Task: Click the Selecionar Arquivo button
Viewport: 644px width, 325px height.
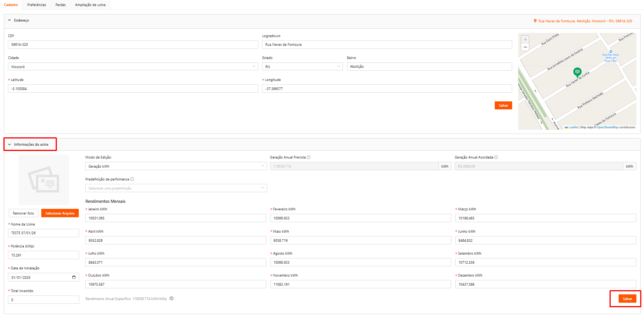Action: pos(60,213)
